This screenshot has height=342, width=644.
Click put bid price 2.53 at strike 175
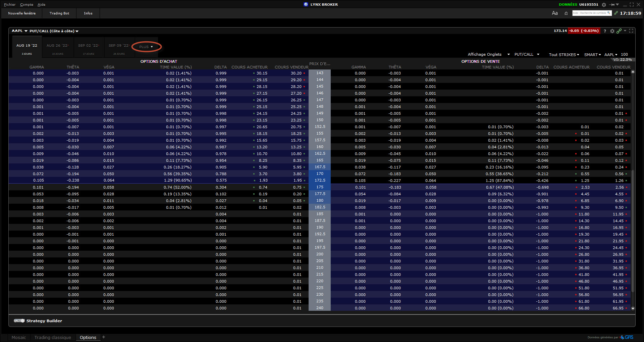(x=585, y=187)
